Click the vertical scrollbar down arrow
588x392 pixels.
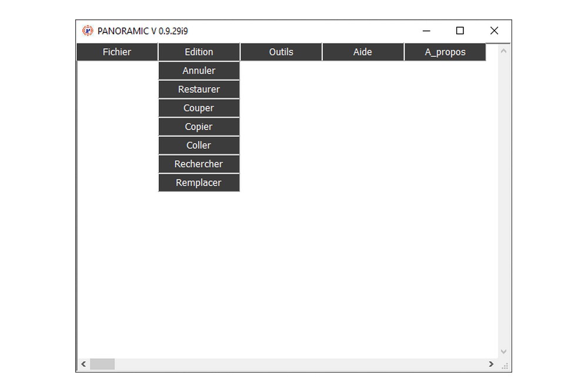504,351
